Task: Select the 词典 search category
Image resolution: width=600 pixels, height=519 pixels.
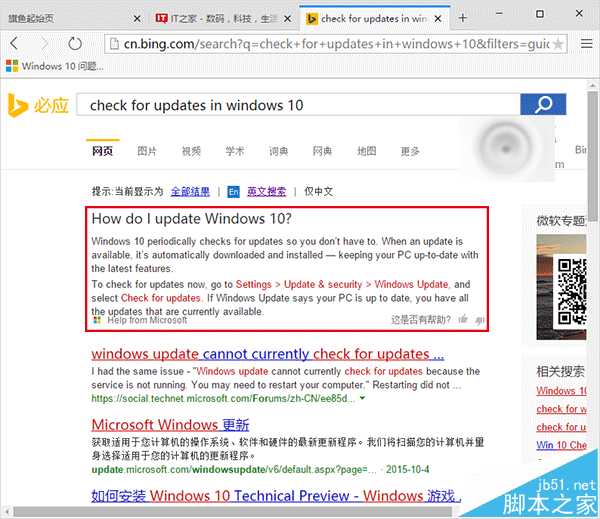Action: pos(278,151)
